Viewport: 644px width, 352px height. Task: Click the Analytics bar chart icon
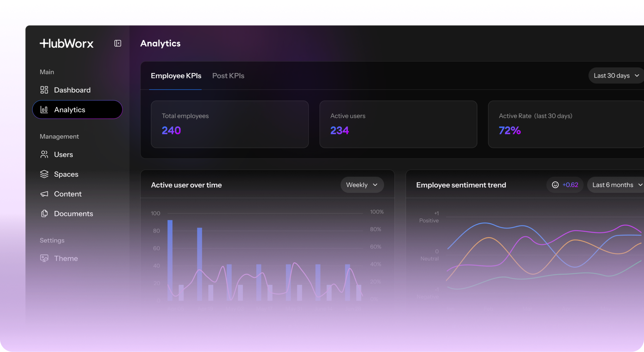pyautogui.click(x=44, y=110)
